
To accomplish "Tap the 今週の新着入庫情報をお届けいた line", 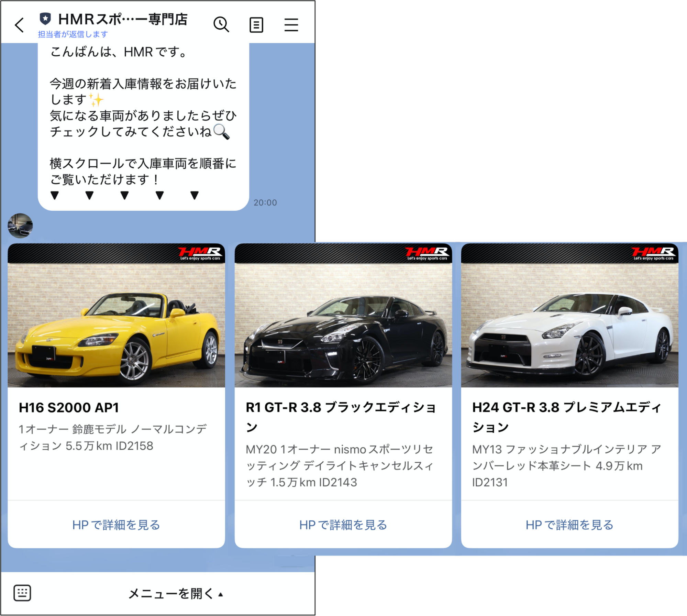I will tap(143, 84).
